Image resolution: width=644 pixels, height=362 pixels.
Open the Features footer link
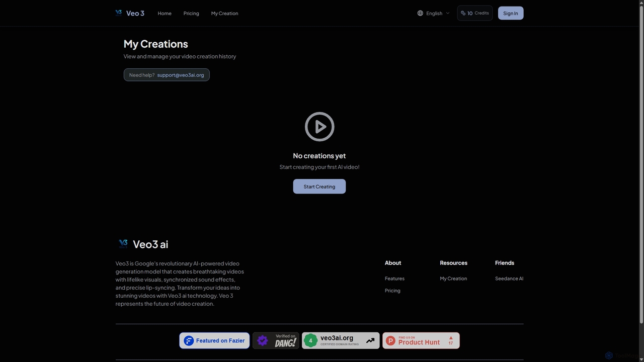coord(394,279)
